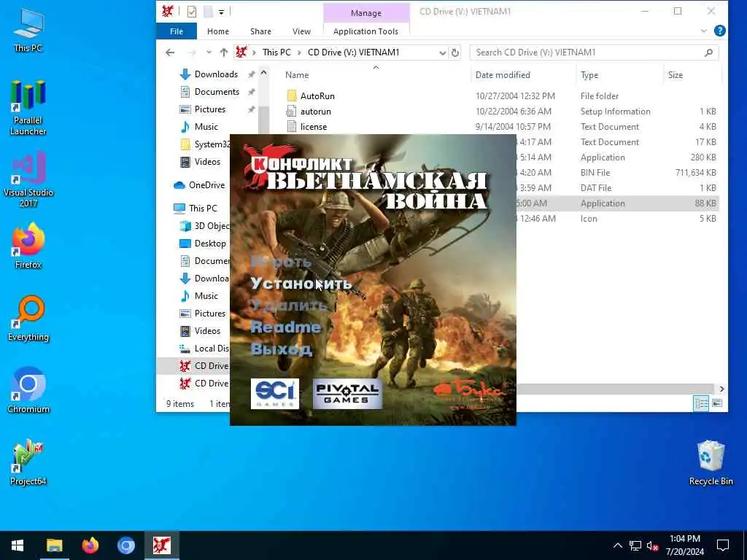This screenshot has height=560, width=747.
Task: Open the Quick Access Toolbar customize dropdown
Action: 222,12
